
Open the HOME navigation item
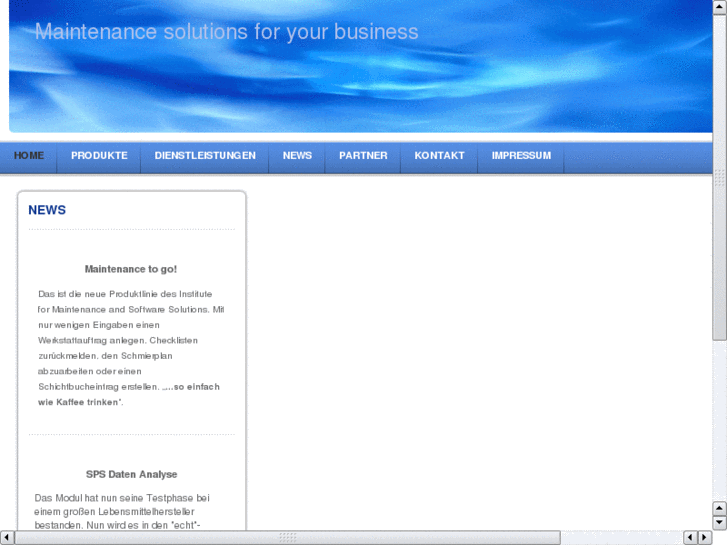29,156
